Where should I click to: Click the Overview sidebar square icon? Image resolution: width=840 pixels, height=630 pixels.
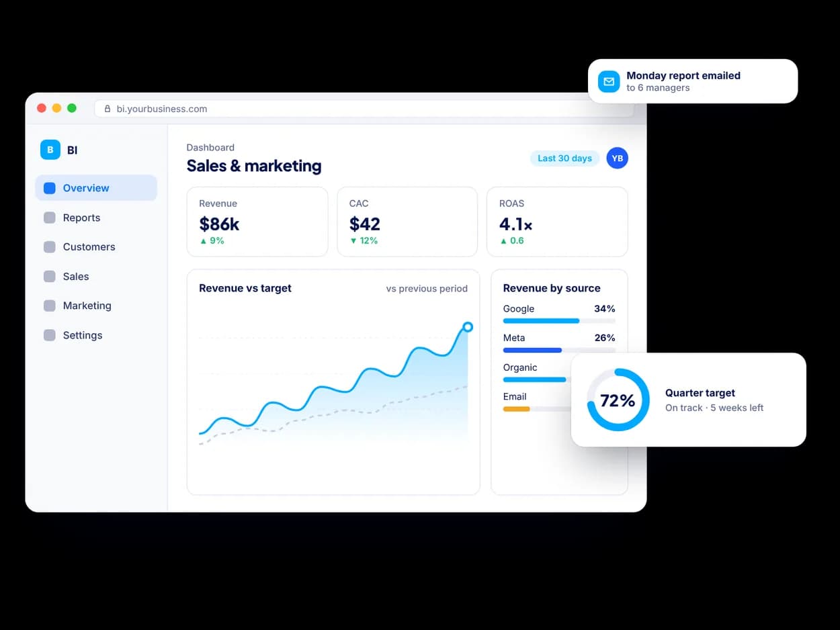(x=50, y=188)
